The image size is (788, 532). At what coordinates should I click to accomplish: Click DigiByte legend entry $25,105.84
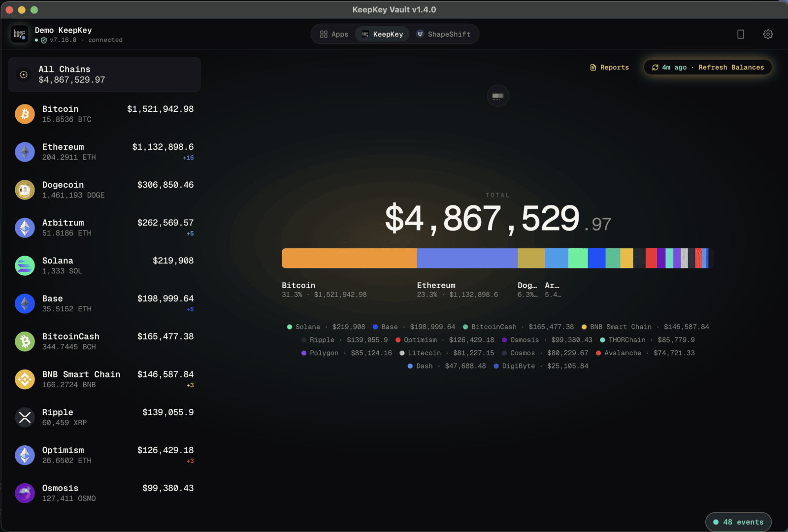pyautogui.click(x=541, y=366)
